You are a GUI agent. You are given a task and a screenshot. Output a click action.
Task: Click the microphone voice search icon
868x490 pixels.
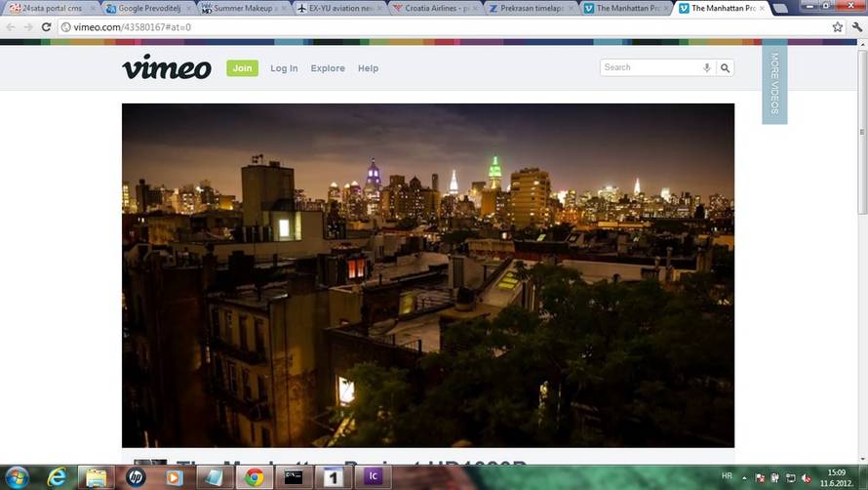coord(707,67)
